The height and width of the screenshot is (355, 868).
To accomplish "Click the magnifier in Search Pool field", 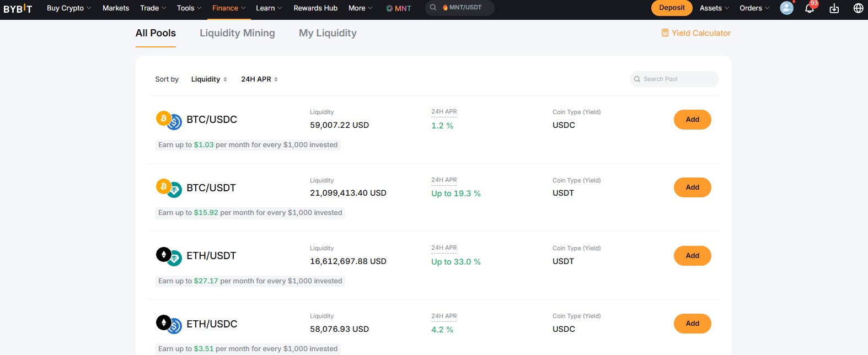I will [637, 79].
